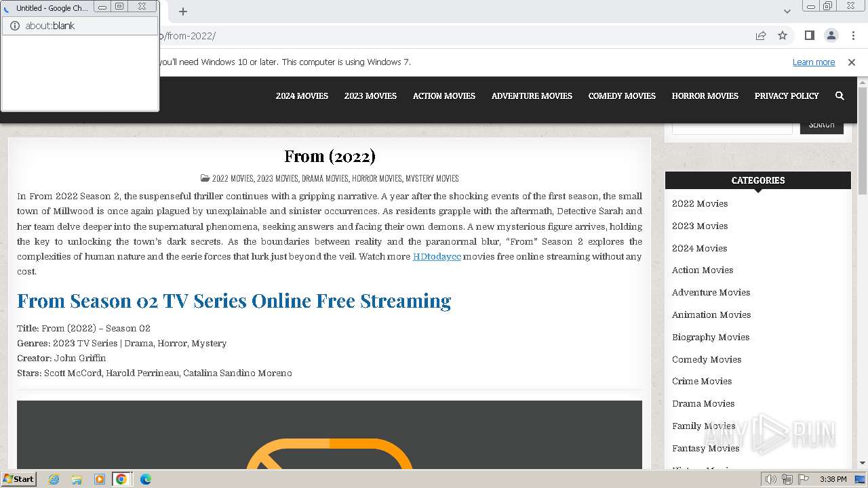Select Biography Movies category
Image resolution: width=868 pixels, height=488 pixels.
pos(711,338)
